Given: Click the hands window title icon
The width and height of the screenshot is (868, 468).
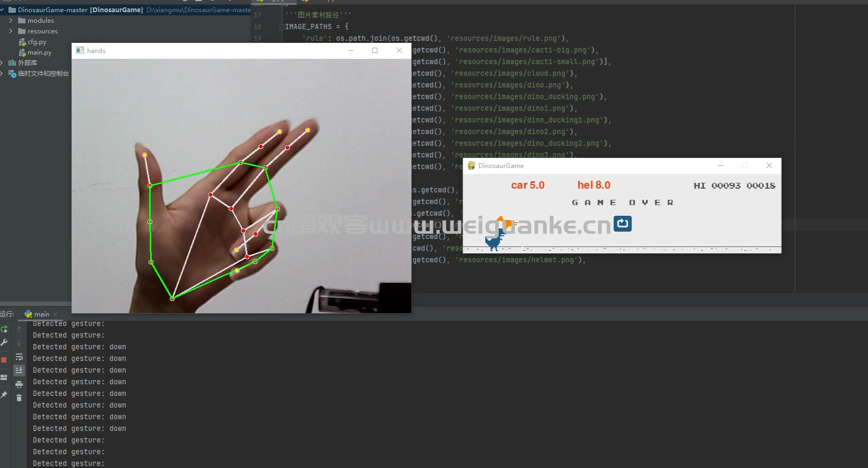Looking at the screenshot, I should point(80,50).
